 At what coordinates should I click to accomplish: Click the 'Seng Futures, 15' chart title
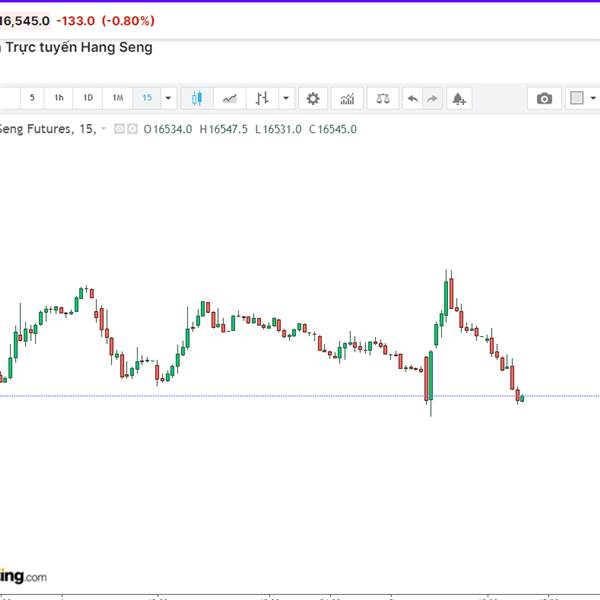coord(47,129)
